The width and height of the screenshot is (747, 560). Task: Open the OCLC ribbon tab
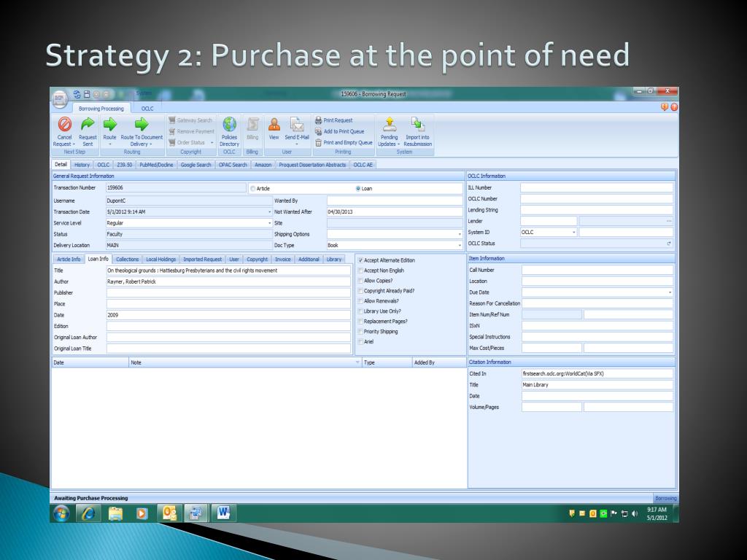tap(147, 109)
